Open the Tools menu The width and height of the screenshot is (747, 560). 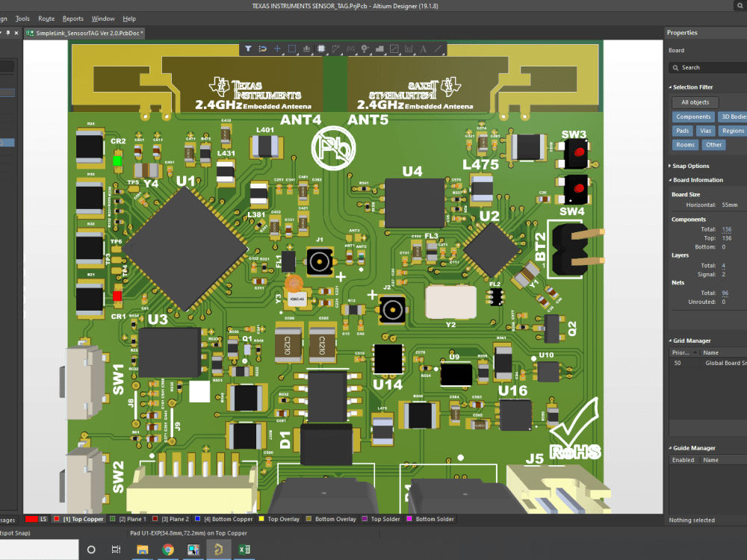22,19
